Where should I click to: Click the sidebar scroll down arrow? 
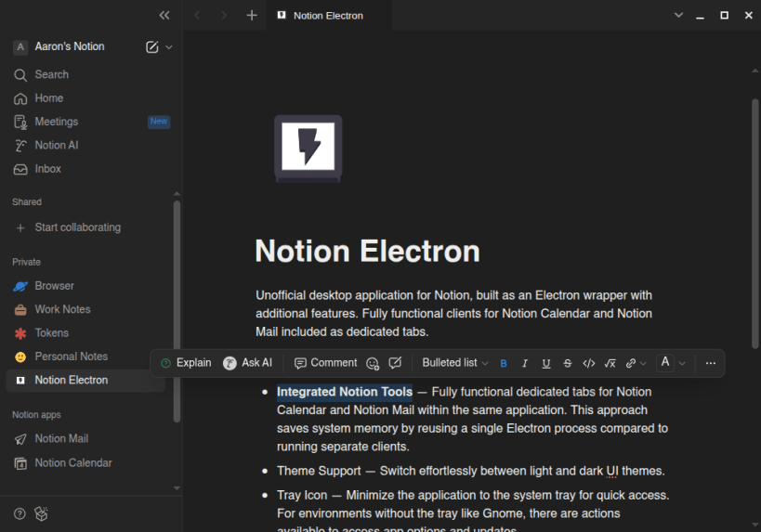177,488
